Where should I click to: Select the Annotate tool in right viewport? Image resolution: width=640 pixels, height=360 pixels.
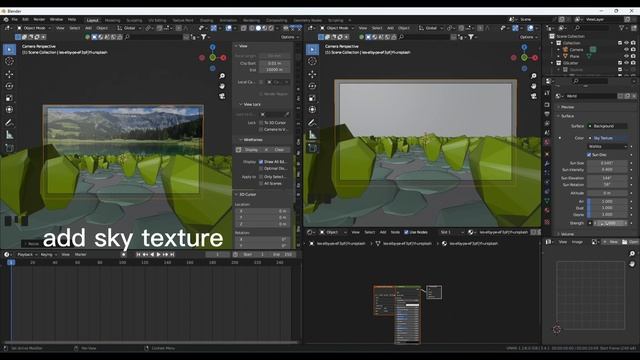click(x=312, y=122)
